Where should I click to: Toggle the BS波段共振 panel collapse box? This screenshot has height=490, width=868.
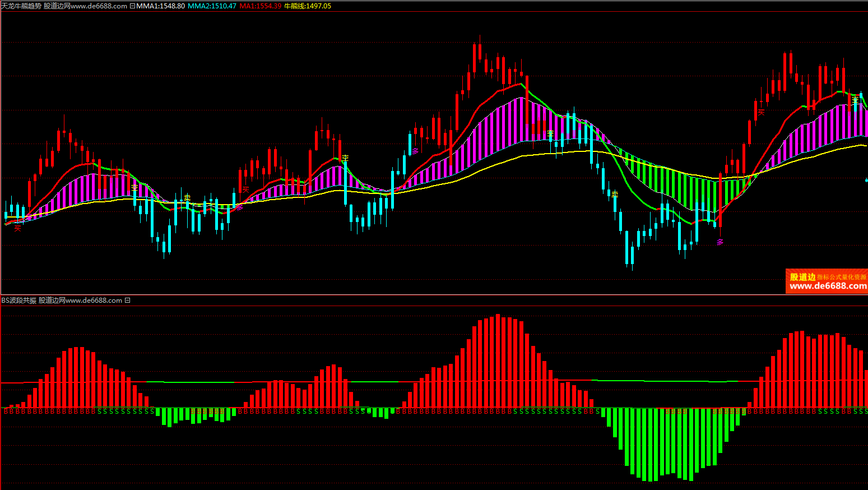tap(128, 301)
